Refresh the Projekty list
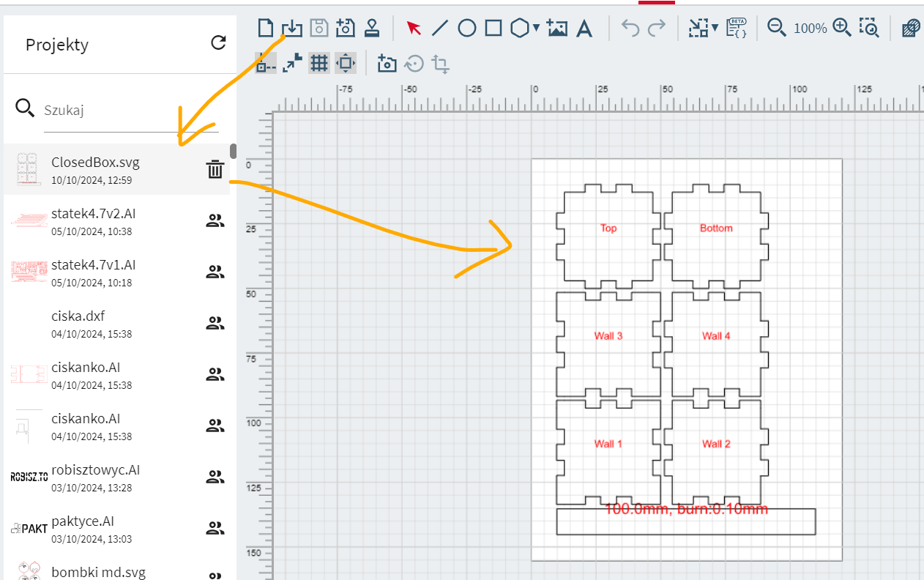 pyautogui.click(x=218, y=43)
